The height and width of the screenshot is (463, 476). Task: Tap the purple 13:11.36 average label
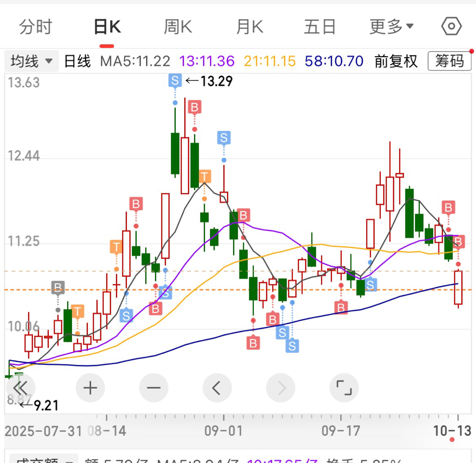[x=207, y=61]
